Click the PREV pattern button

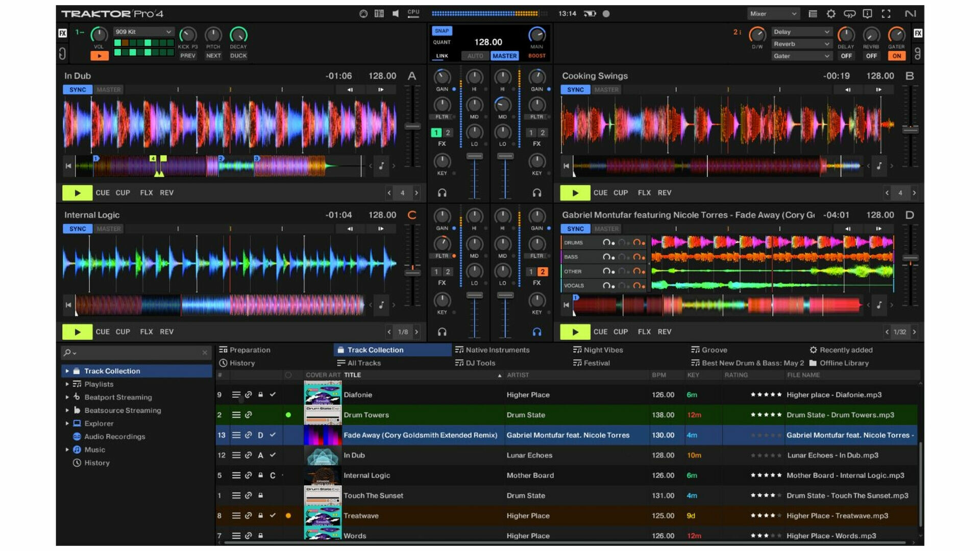coord(188,56)
